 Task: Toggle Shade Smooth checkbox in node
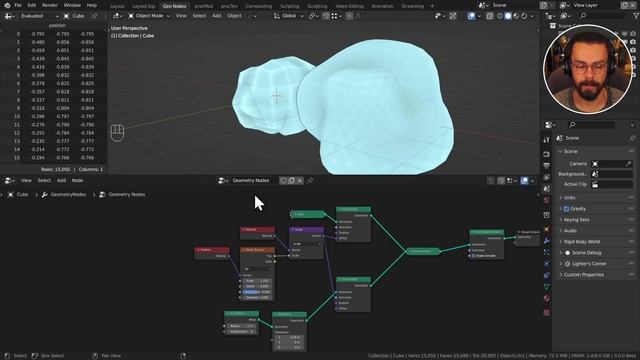point(473,256)
